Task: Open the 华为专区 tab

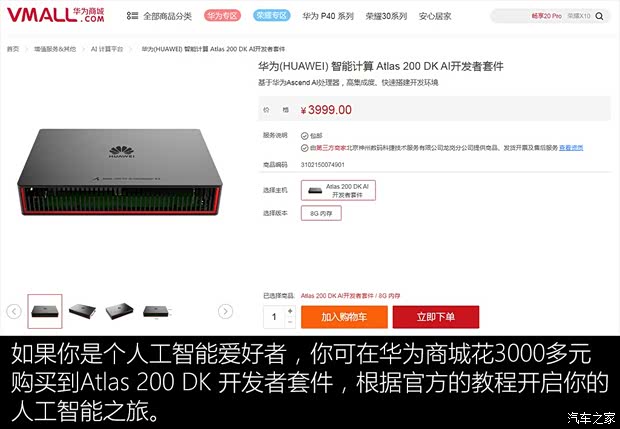Action: pos(222,16)
